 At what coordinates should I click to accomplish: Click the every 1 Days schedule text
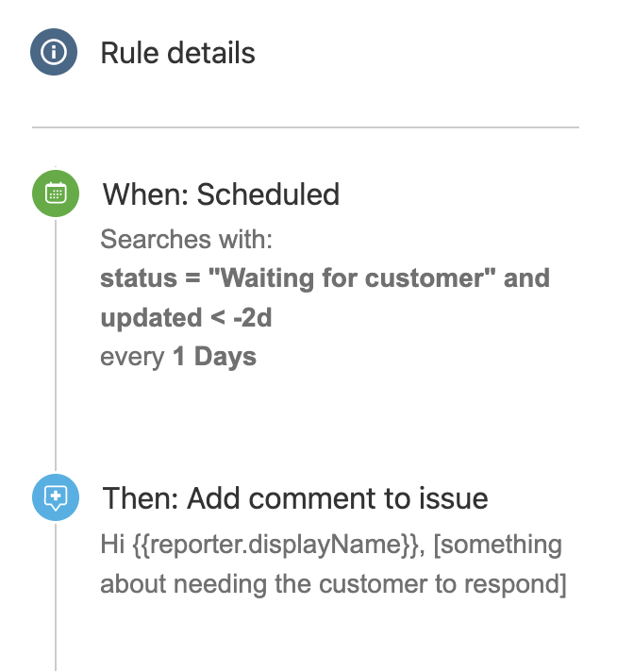click(x=178, y=357)
